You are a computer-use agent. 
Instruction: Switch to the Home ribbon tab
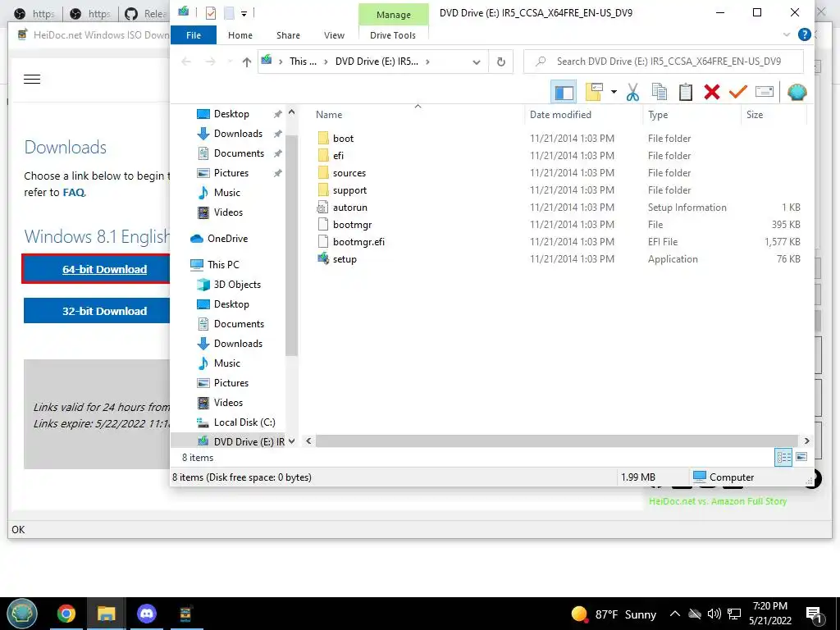240,35
